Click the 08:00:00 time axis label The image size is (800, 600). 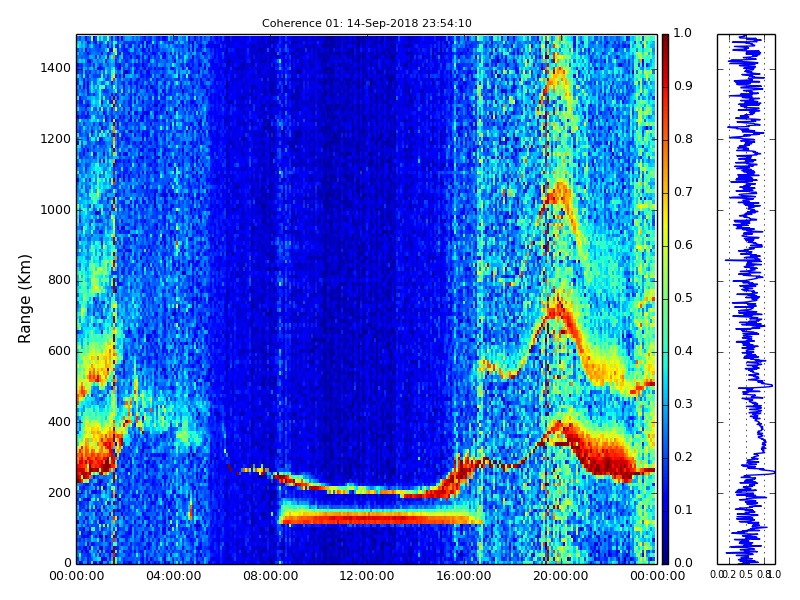pyautogui.click(x=270, y=576)
